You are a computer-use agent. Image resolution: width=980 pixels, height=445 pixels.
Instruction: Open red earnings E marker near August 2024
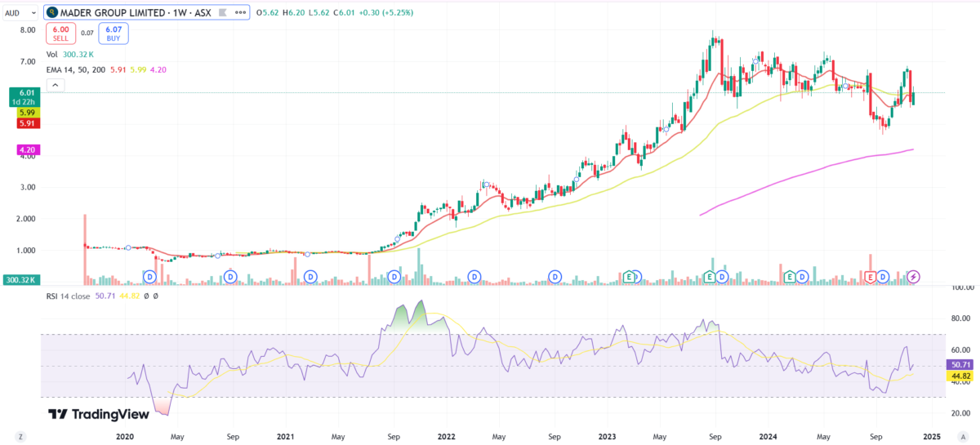point(871,278)
